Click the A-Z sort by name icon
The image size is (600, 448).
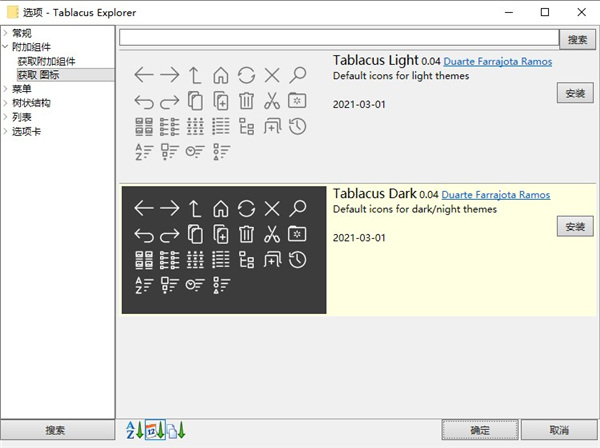click(132, 431)
